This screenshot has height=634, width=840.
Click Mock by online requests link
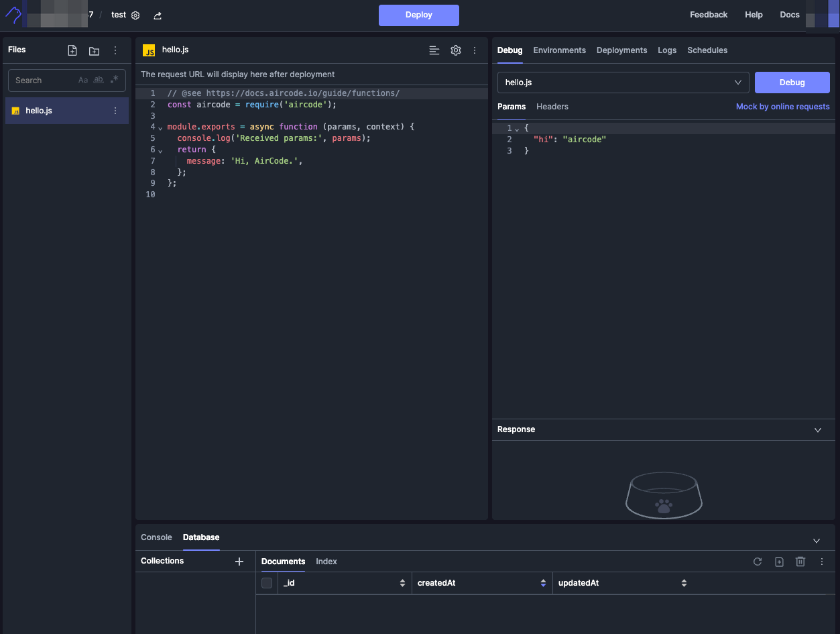782,107
